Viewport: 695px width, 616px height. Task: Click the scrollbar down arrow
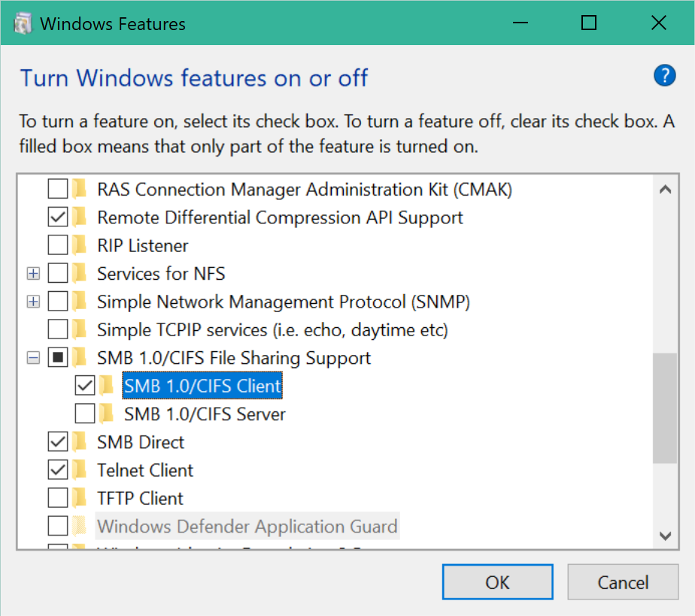pos(665,536)
